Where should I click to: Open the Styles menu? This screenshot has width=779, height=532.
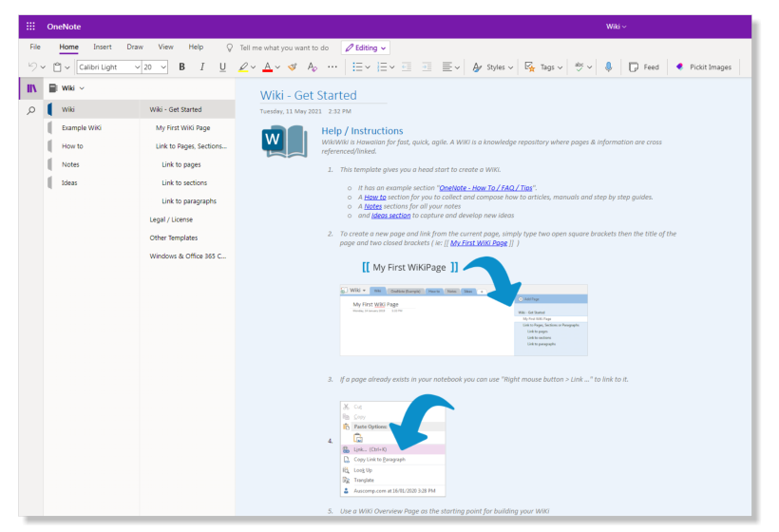coord(492,67)
